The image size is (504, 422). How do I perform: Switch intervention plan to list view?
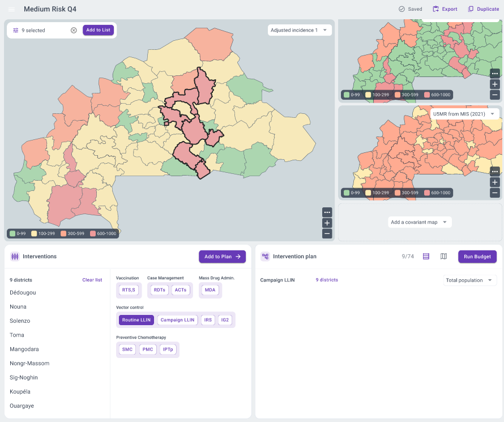point(426,257)
